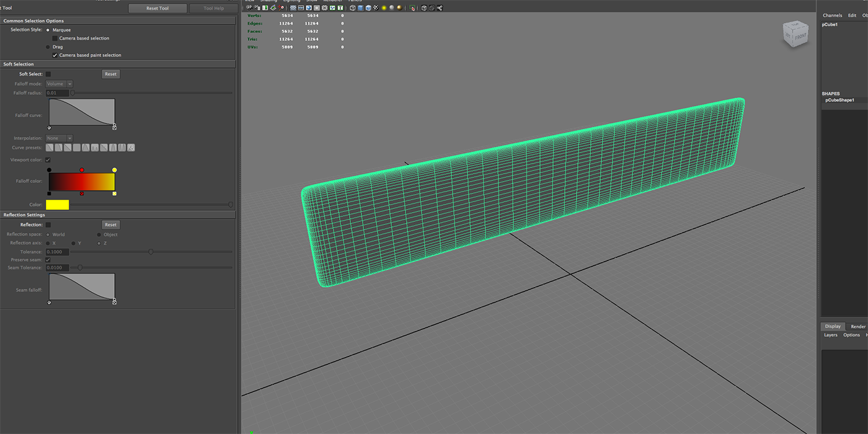
Task: Click the Reset Tool button
Action: point(157,8)
